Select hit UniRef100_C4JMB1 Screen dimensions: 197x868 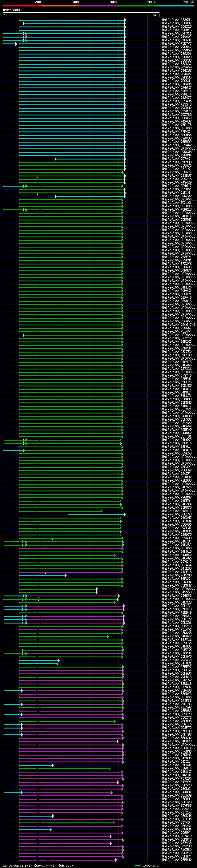177,792
